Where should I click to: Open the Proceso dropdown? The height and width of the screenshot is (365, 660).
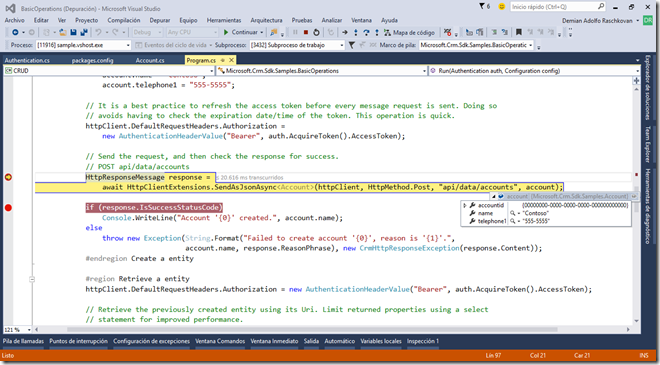coord(128,45)
